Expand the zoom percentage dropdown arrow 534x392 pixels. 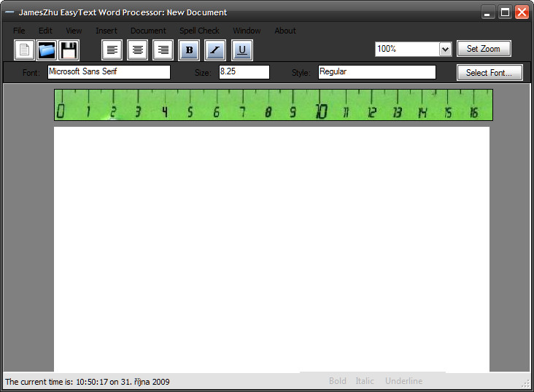tap(445, 50)
